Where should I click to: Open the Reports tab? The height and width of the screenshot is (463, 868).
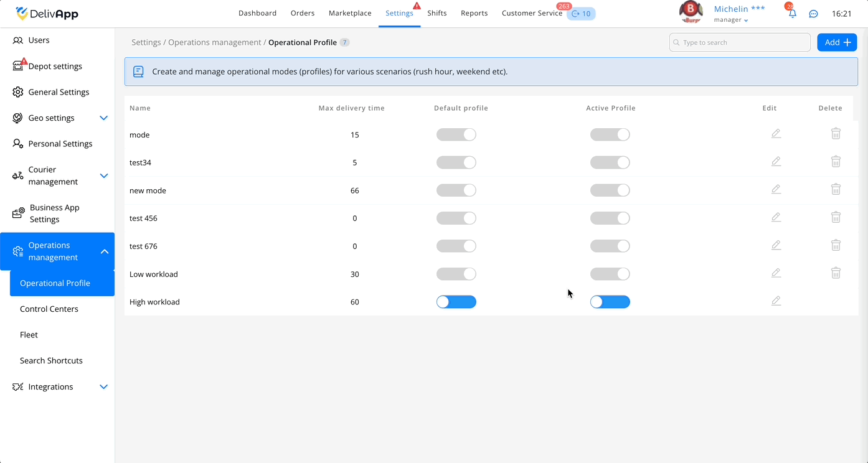point(474,13)
